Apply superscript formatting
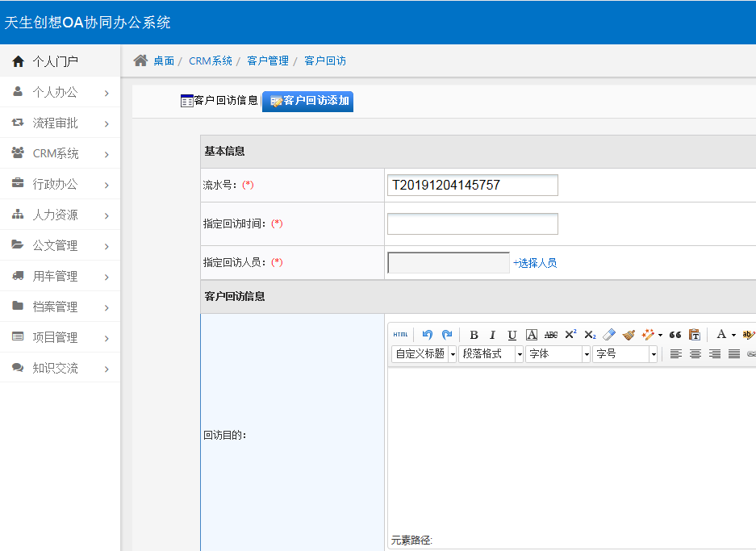Screen dimensions: 756x551 tap(570, 335)
